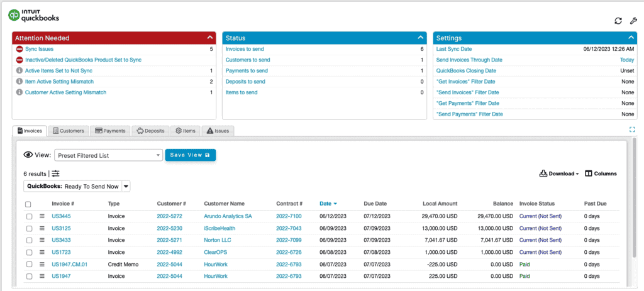Tick the checkbox for invoice US3125

(x=29, y=228)
